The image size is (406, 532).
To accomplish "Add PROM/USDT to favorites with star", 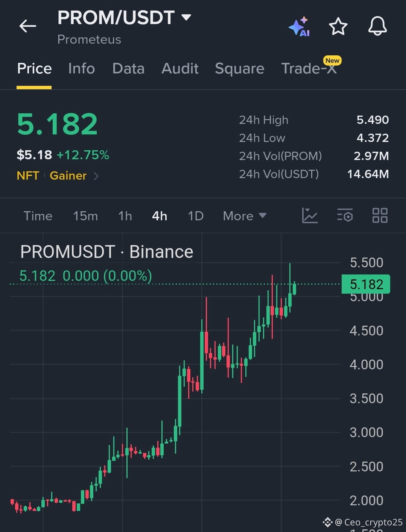I will 338,26.
